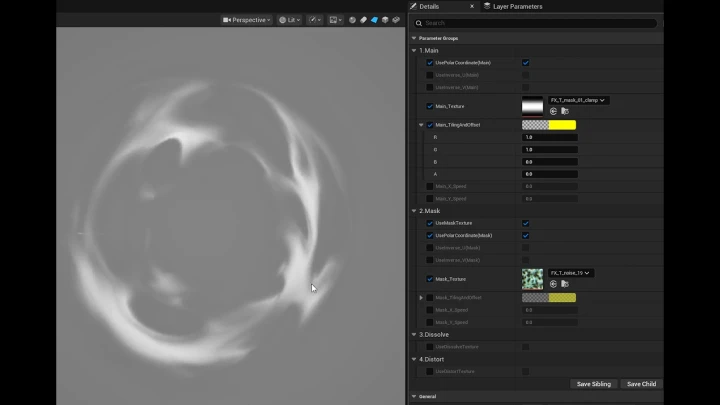
Task: Click the Save Sibling button
Action: [x=594, y=384]
